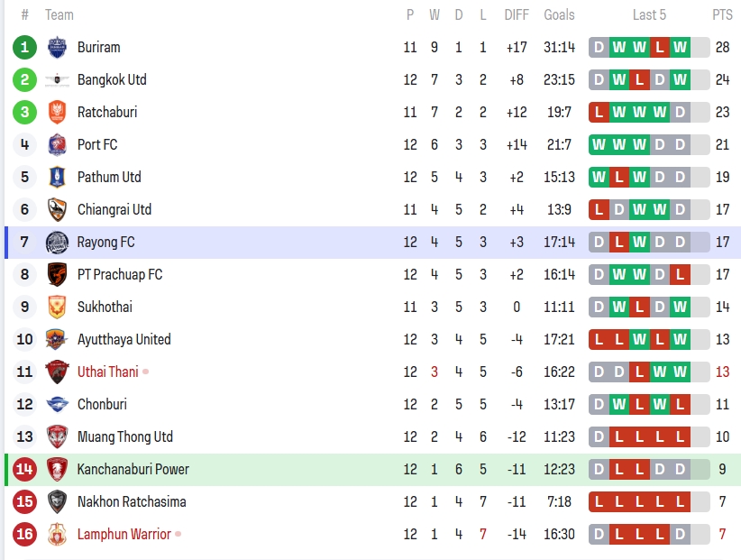
Task: Click the Sukhothai club crest
Action: [x=57, y=307]
